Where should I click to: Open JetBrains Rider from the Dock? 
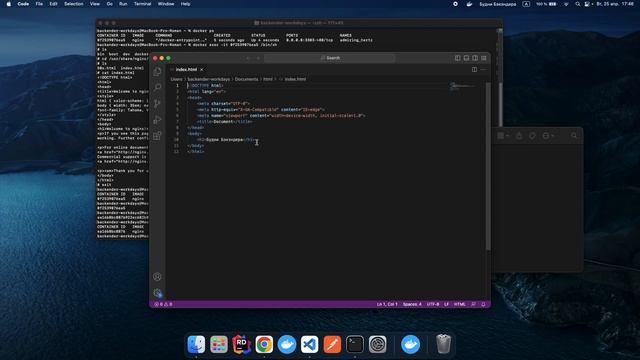click(x=242, y=344)
